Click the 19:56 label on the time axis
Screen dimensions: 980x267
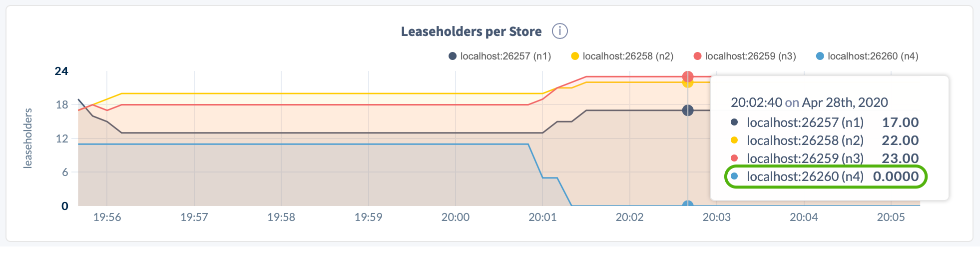tap(107, 217)
